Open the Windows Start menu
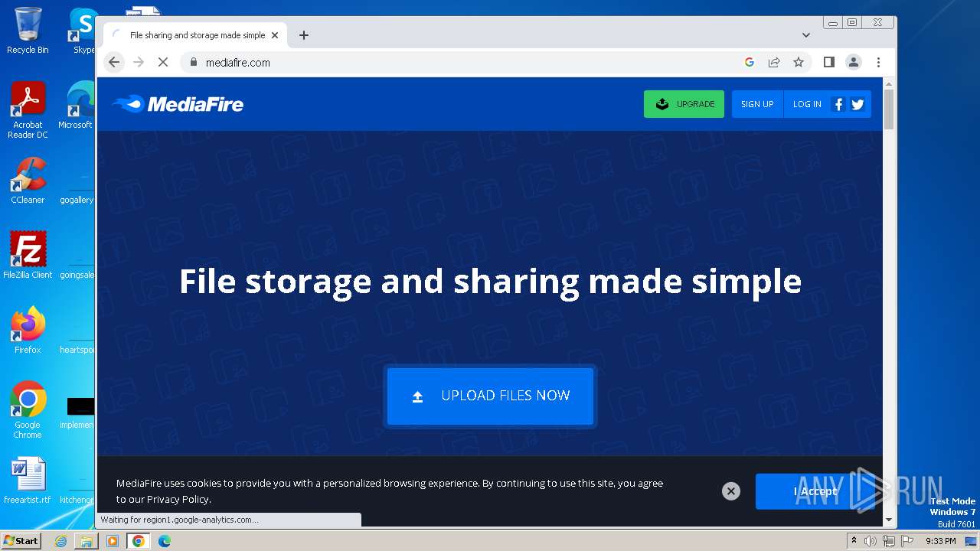Viewport: 980px width, 551px height. (x=21, y=540)
